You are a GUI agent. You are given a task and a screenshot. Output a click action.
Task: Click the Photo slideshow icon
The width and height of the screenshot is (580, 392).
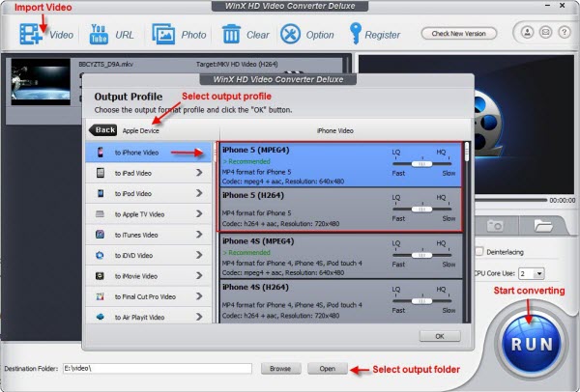[x=163, y=35]
